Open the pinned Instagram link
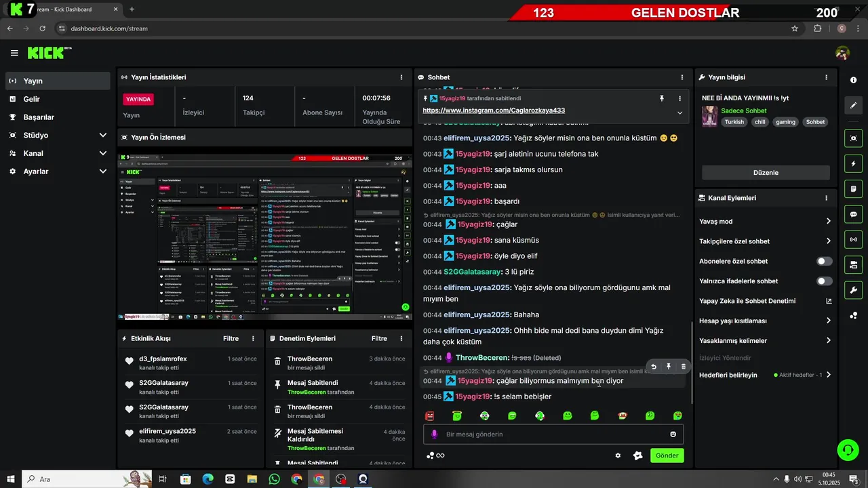 pos(494,110)
